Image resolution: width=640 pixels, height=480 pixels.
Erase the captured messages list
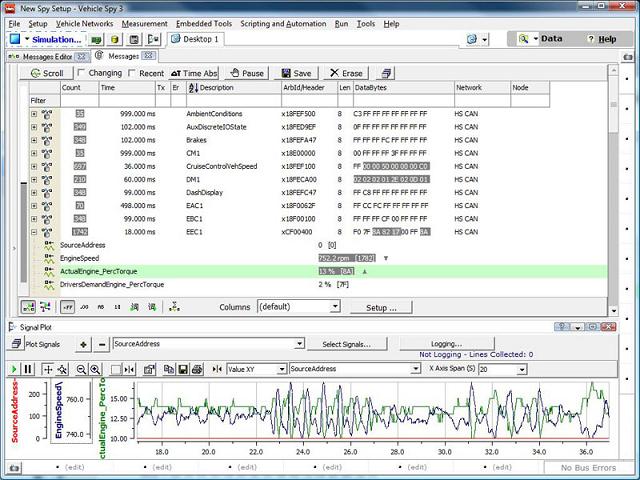coord(346,73)
